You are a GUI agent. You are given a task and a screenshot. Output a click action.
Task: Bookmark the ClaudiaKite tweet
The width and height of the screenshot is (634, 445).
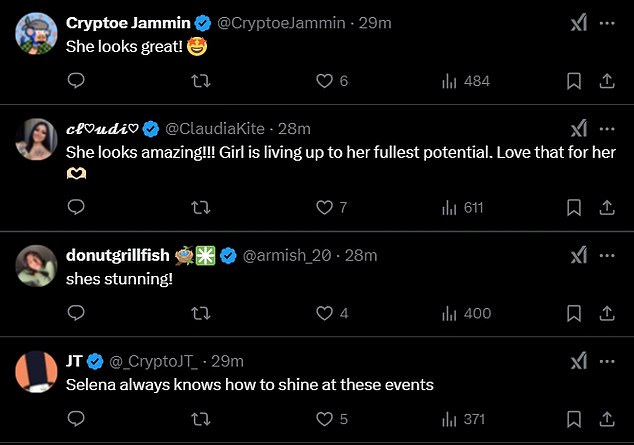pos(574,208)
